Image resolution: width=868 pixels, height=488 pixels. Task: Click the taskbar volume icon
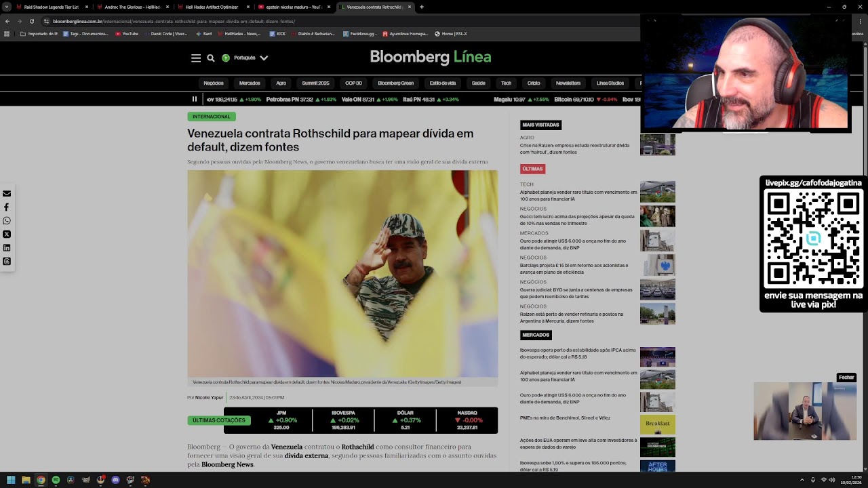coord(832,480)
